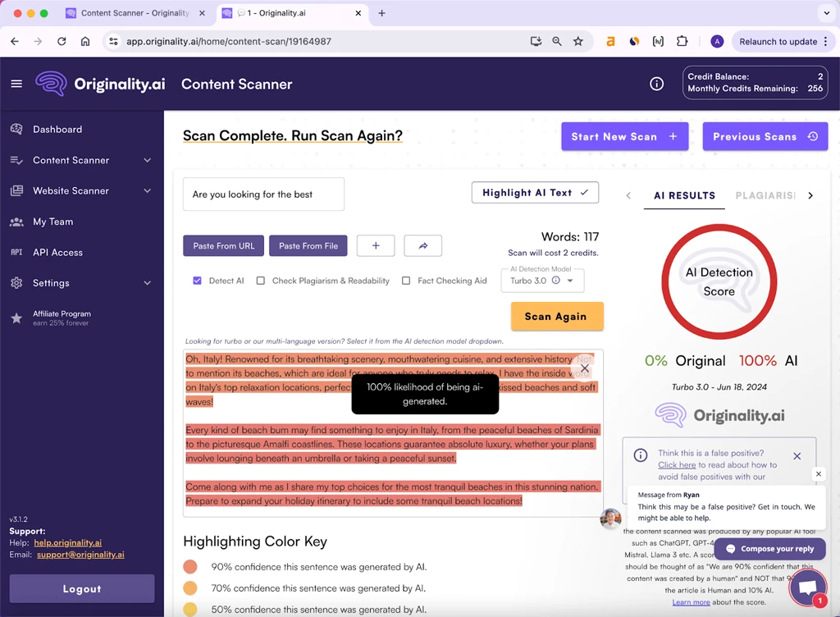The width and height of the screenshot is (840, 617).
Task: Open a new browser tab
Action: 381,13
